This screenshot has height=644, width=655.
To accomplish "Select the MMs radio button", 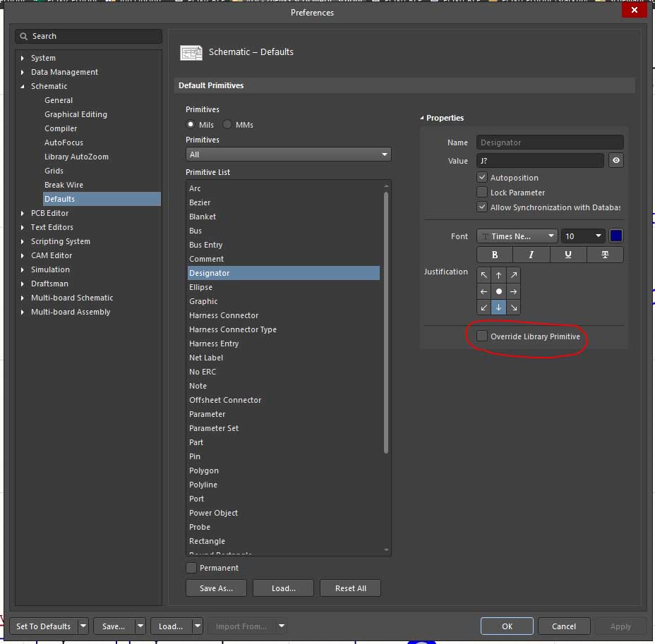I will [x=227, y=125].
